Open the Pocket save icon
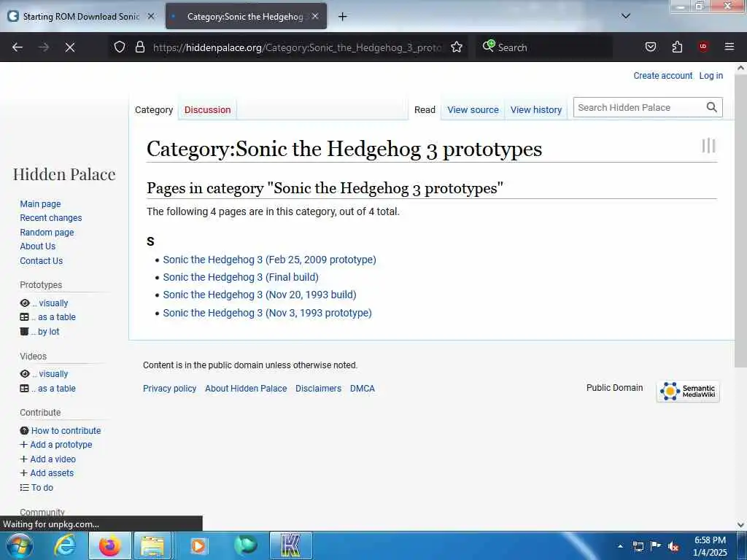Viewport: 747px width, 560px height. point(650,47)
